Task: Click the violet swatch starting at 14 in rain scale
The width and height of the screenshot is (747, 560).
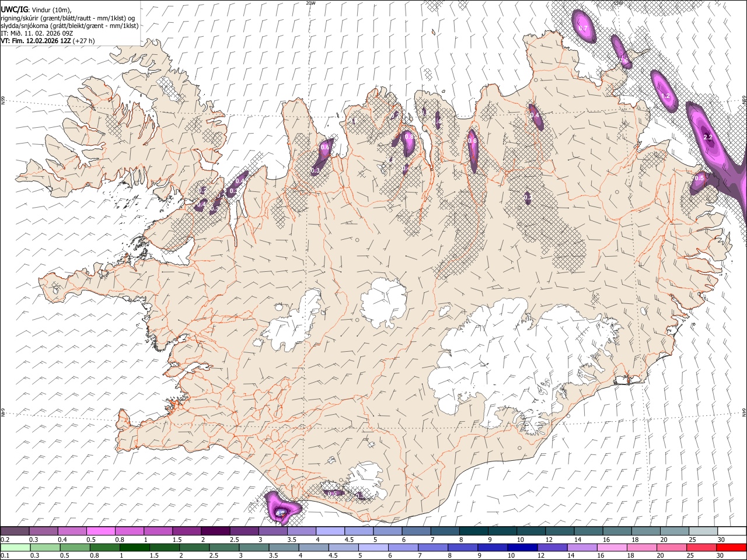Action: [x=582, y=547]
